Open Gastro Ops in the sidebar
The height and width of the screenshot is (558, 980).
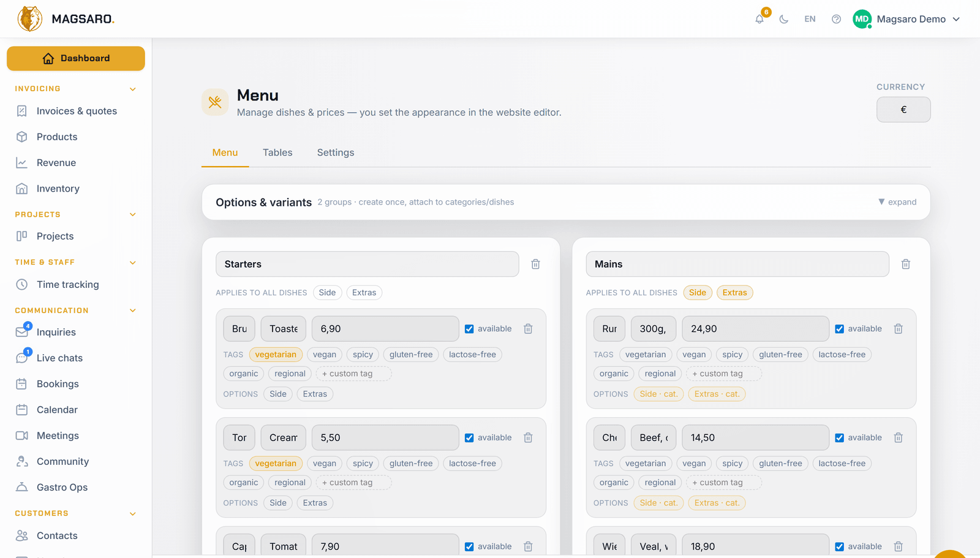pos(76,488)
